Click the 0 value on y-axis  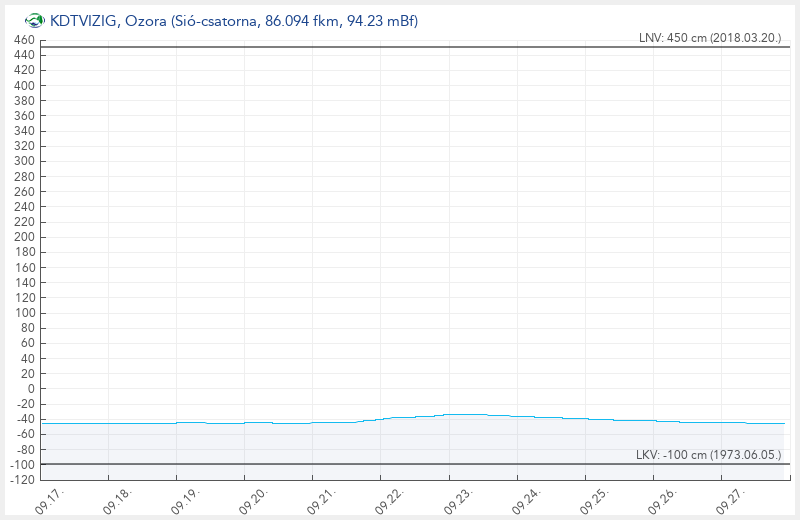coord(31,388)
